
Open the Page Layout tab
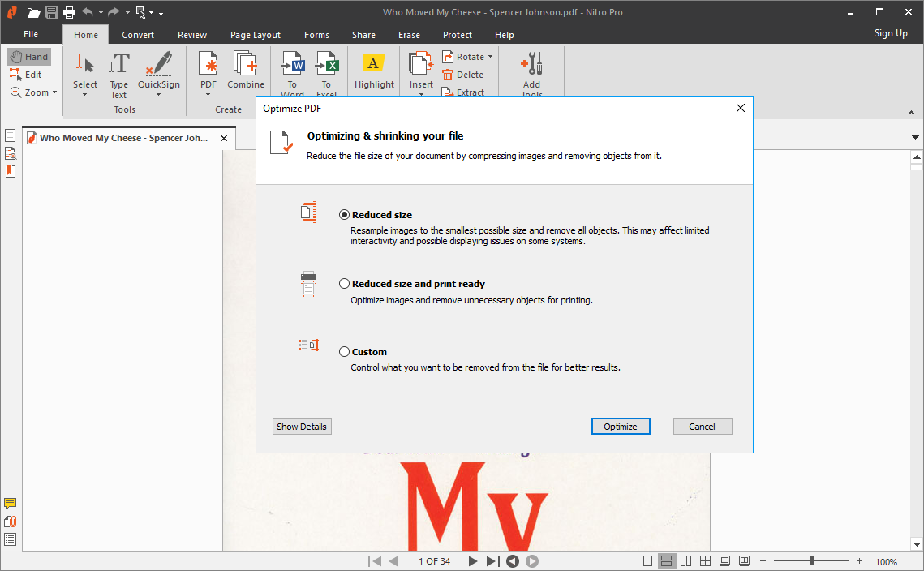[256, 35]
